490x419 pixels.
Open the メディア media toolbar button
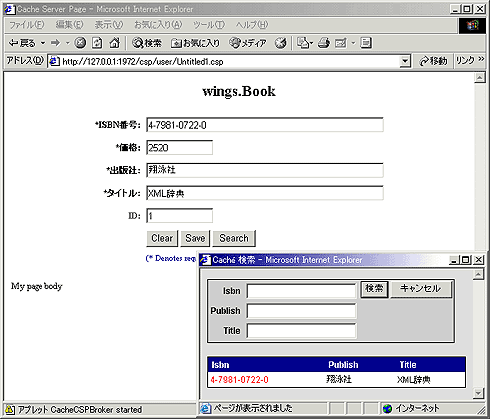[248, 43]
